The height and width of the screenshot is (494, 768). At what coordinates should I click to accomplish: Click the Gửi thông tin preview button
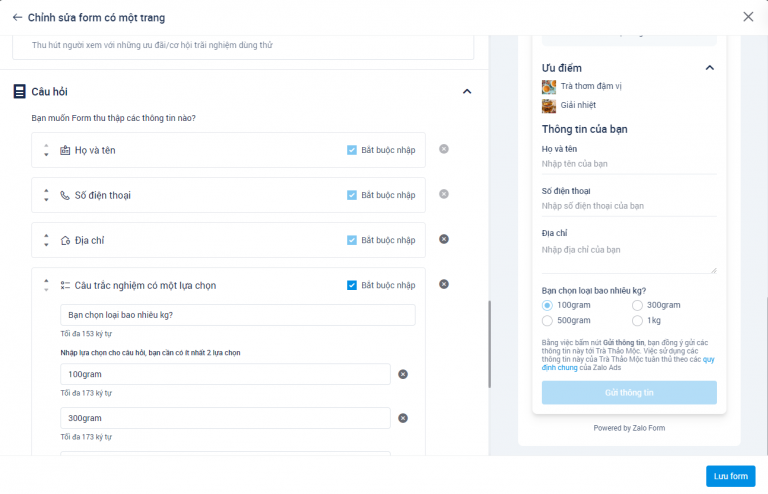click(x=629, y=393)
